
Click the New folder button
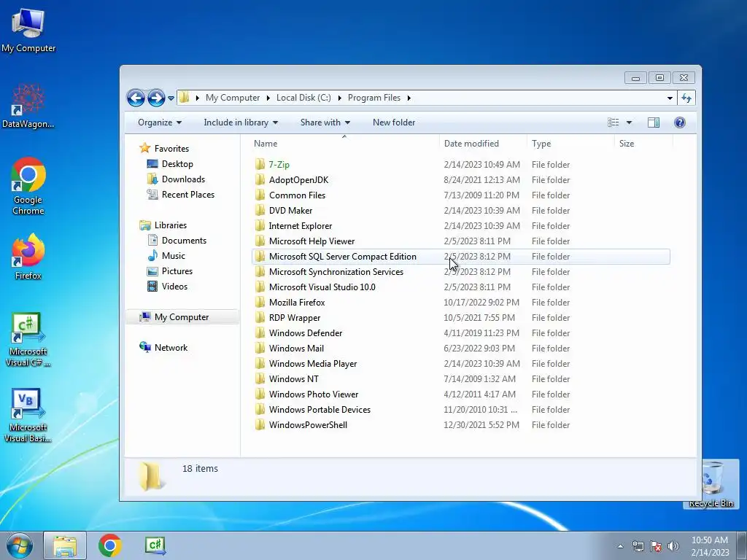[x=394, y=122]
